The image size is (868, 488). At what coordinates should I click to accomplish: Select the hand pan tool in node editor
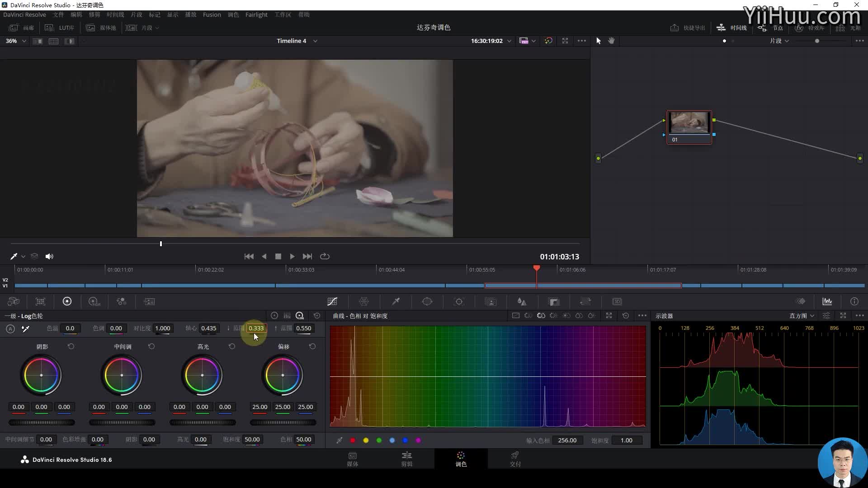coord(611,41)
